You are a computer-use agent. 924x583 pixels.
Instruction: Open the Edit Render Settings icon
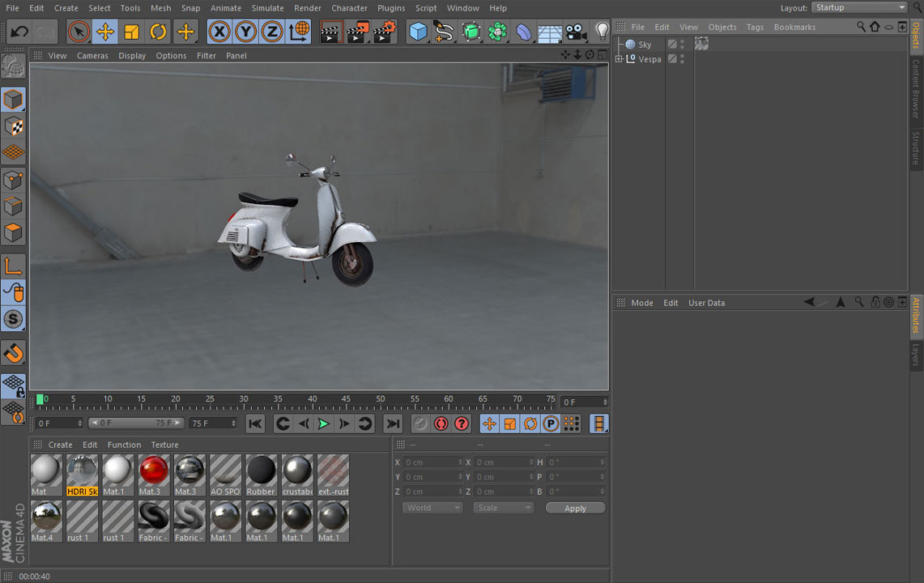[x=382, y=32]
